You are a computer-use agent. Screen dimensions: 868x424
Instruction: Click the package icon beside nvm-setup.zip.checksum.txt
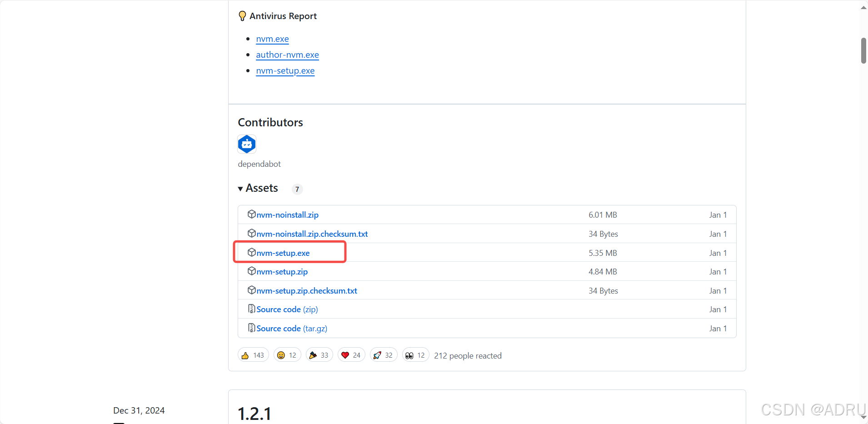pos(252,290)
